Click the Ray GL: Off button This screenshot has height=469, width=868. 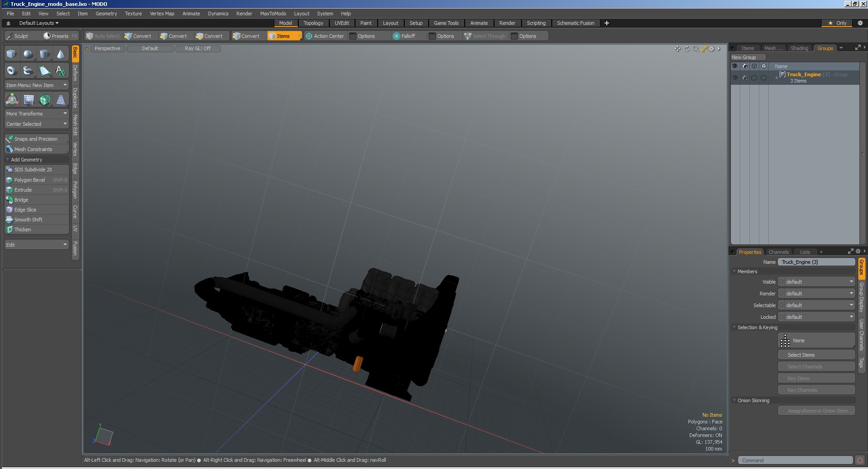point(198,48)
